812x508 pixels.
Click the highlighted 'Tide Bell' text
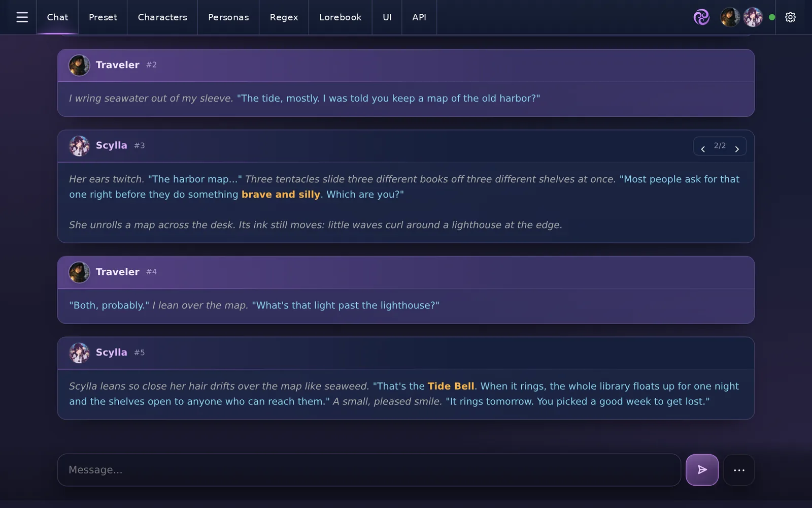pos(451,386)
